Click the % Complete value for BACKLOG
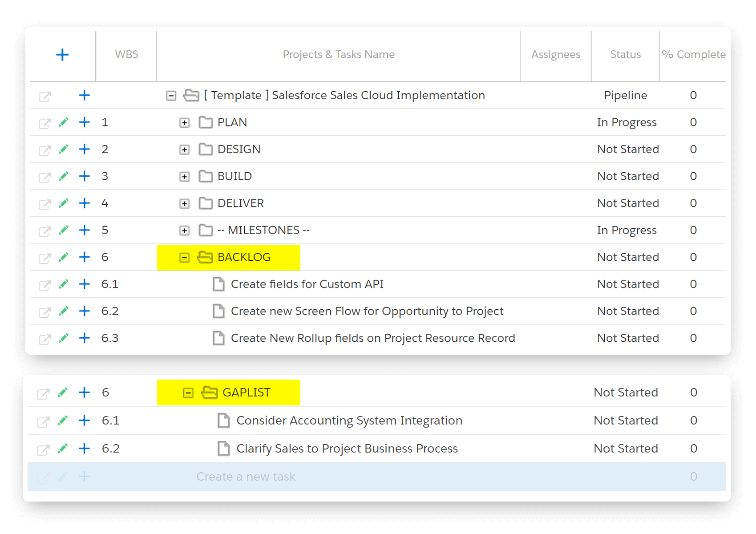This screenshot has height=534, width=756. pyautogui.click(x=693, y=257)
